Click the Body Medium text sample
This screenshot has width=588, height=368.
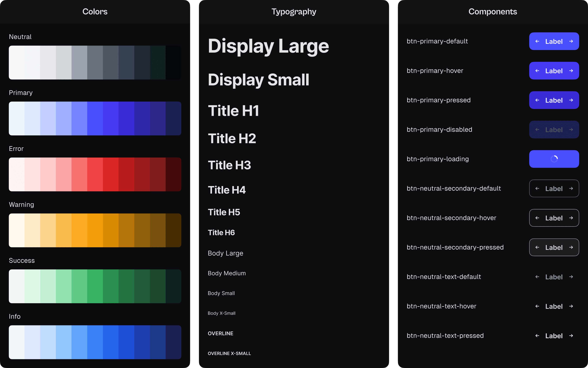pyautogui.click(x=227, y=273)
